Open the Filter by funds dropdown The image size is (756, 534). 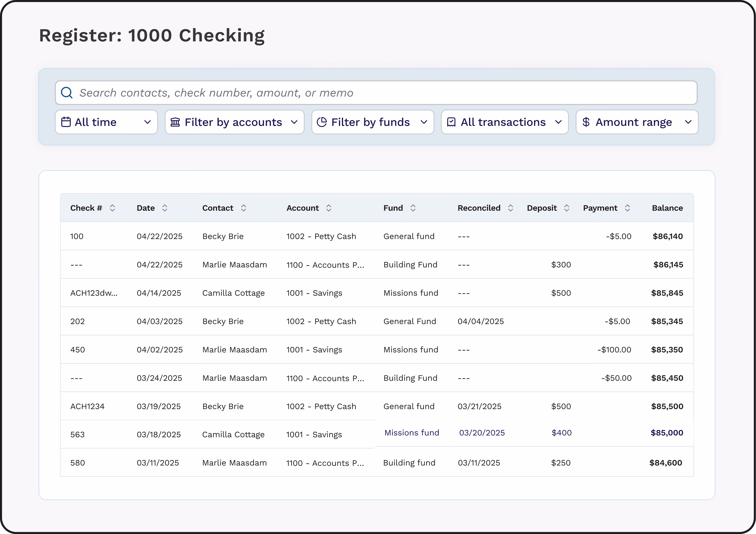(x=373, y=122)
